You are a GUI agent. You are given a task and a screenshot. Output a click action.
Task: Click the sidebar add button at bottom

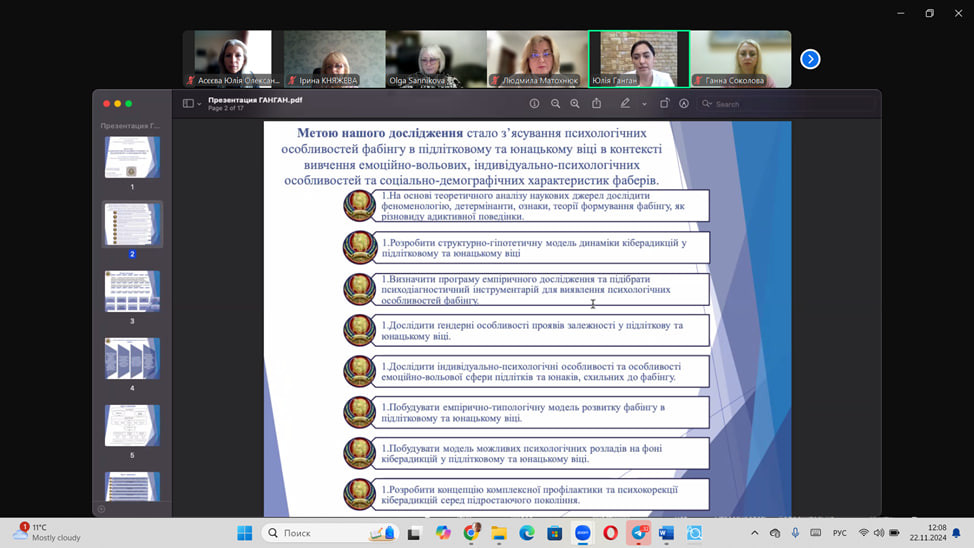[x=101, y=509]
